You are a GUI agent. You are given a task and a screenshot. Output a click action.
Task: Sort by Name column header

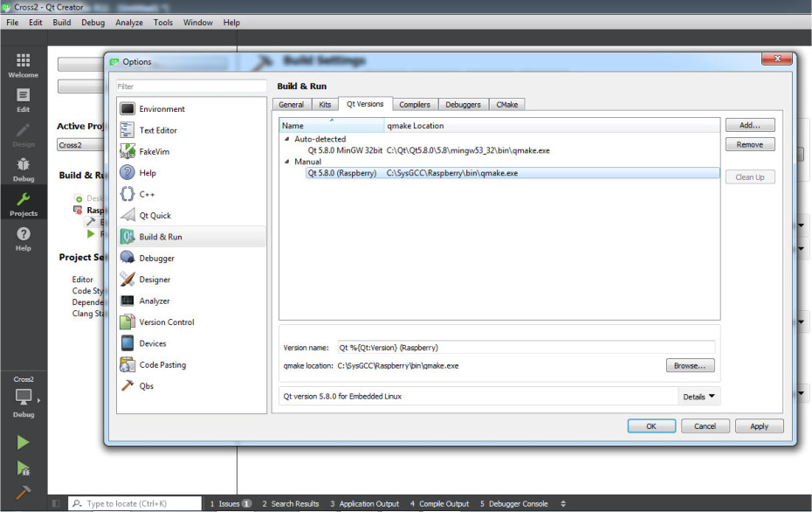(x=332, y=126)
